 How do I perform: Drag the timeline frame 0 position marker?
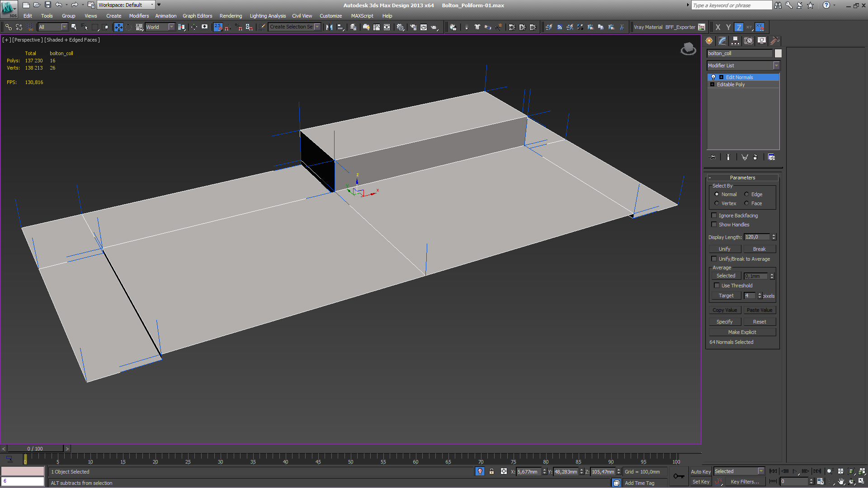pyautogui.click(x=25, y=459)
